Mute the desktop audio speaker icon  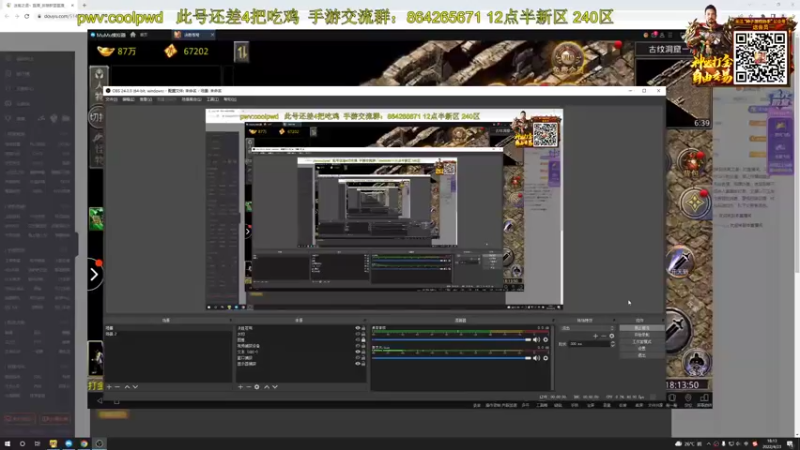point(536,340)
